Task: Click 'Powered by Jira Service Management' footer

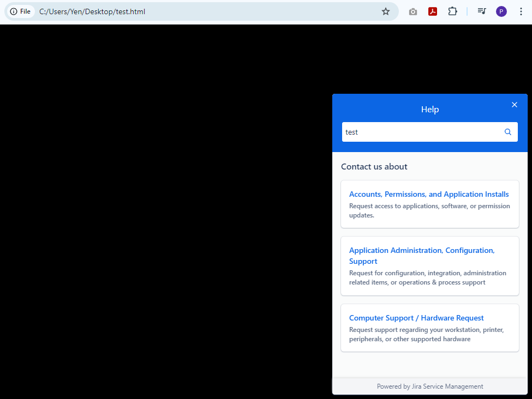Action: click(x=430, y=386)
